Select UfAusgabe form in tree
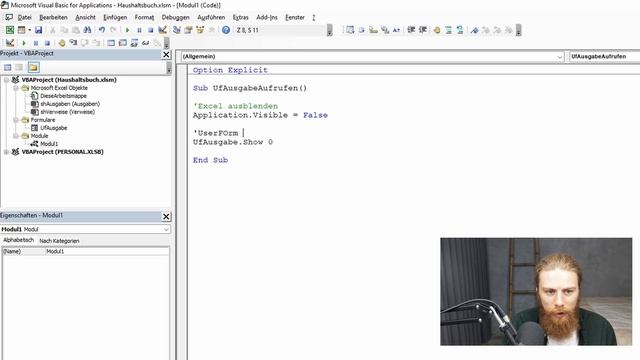Screen dimensions: 640x360 [53, 128]
